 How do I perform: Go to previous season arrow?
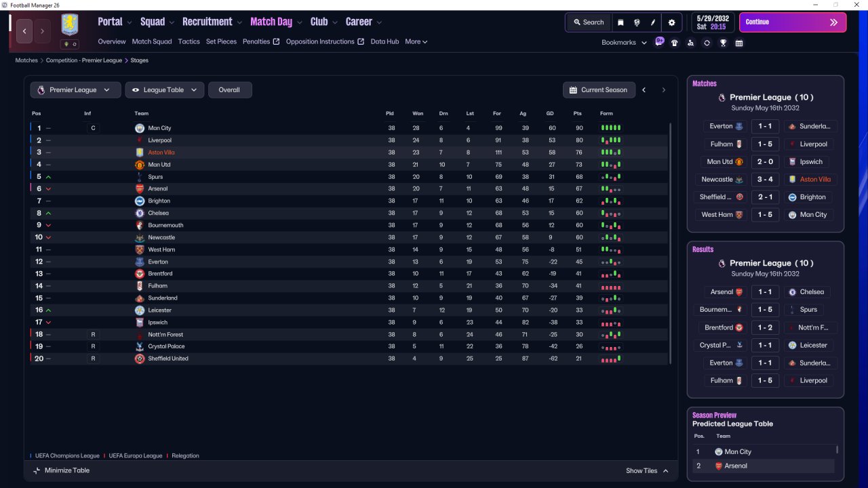point(644,90)
